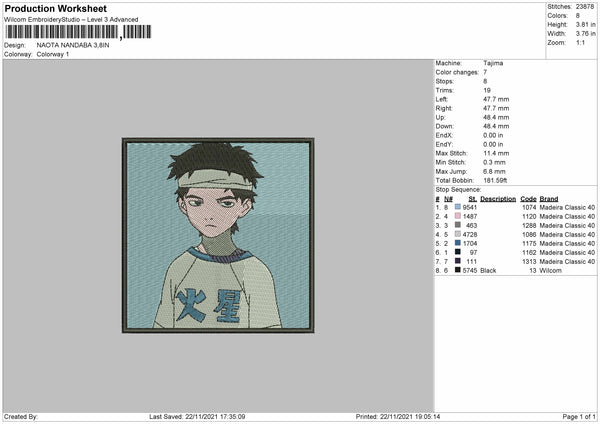Click the 'Code' column header
The width and height of the screenshot is (600, 424).
pyautogui.click(x=528, y=199)
